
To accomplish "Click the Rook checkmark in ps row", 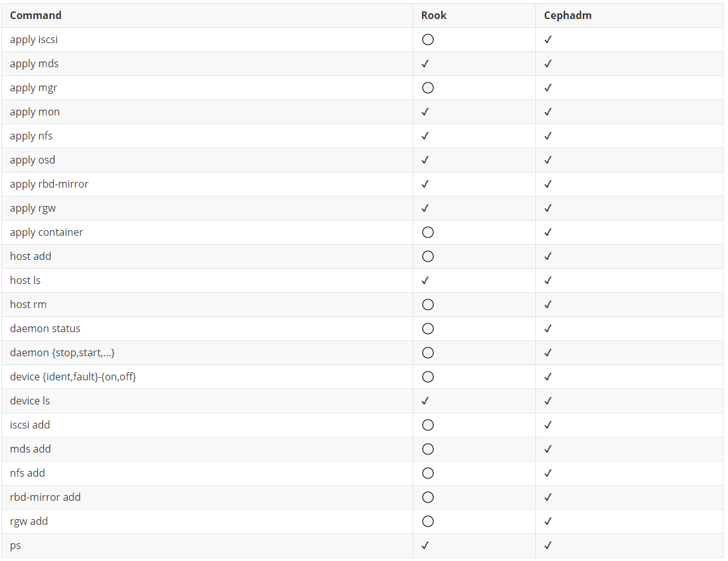I will coord(425,546).
